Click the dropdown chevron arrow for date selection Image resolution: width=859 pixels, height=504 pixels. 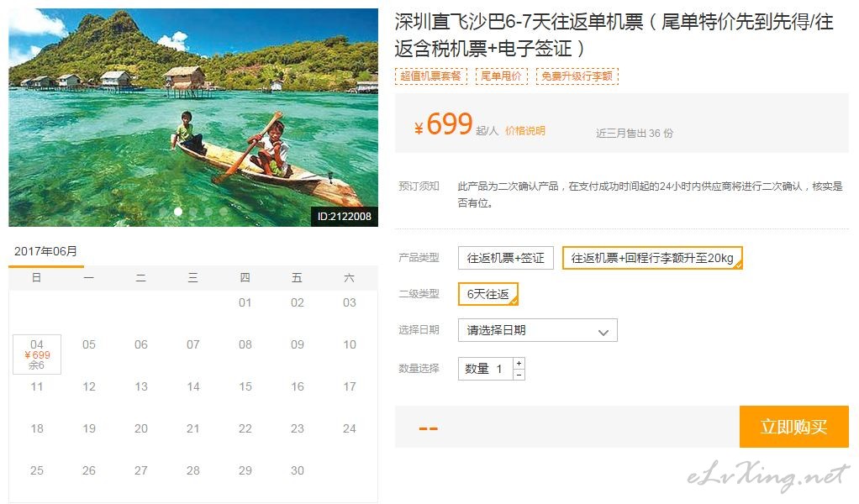pos(603,332)
